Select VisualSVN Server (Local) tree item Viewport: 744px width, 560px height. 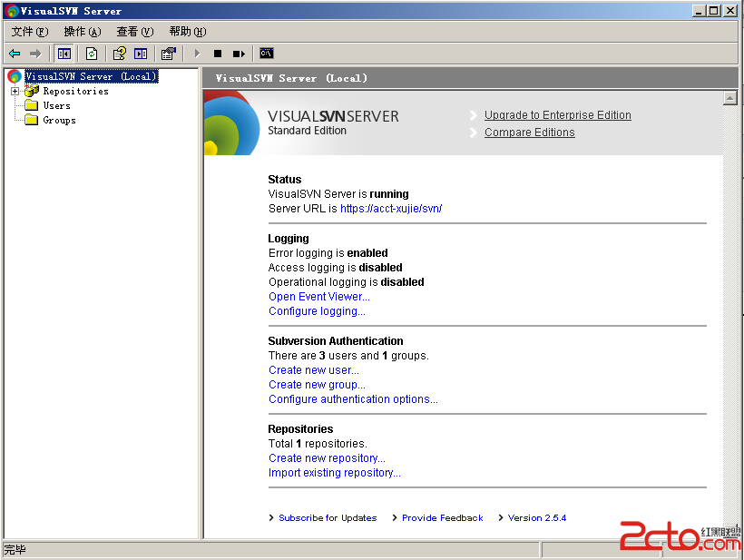(x=91, y=76)
